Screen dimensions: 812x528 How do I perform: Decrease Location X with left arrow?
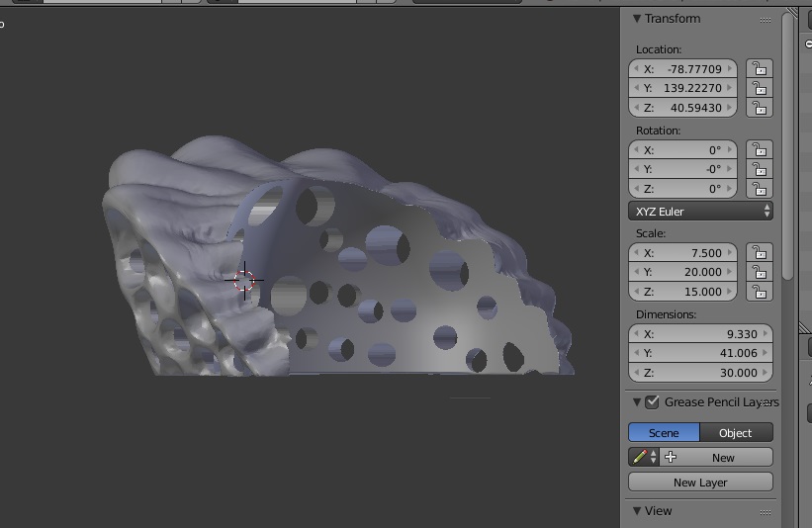click(636, 69)
